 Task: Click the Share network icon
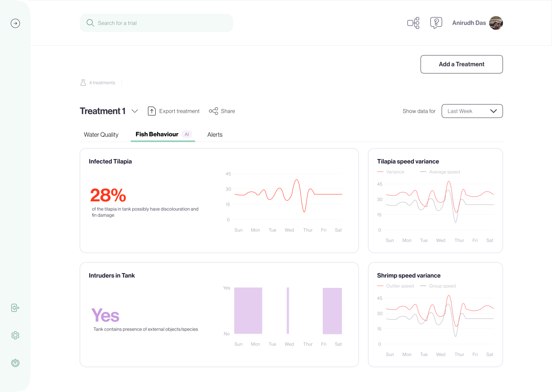[213, 111]
